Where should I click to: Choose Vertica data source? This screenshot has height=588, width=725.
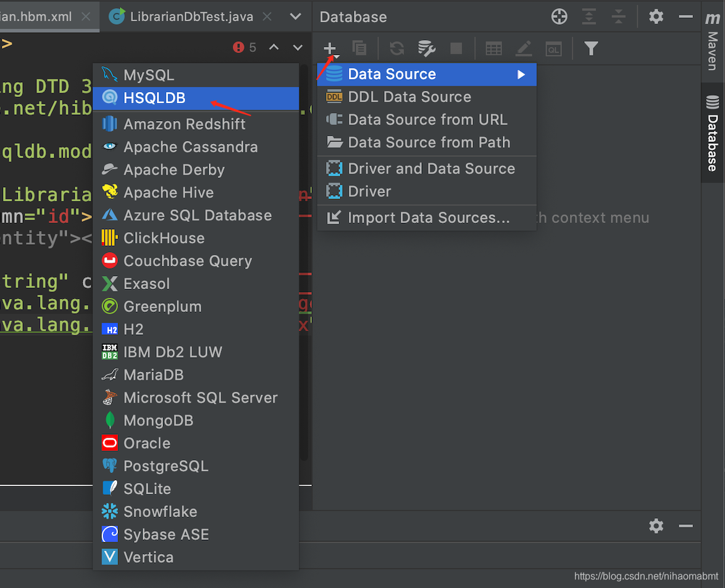196,557
